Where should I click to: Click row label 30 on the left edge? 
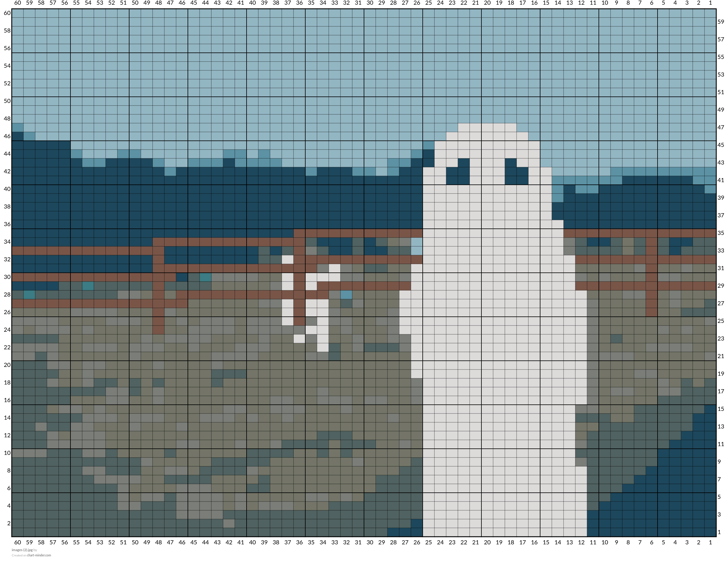pos(7,277)
